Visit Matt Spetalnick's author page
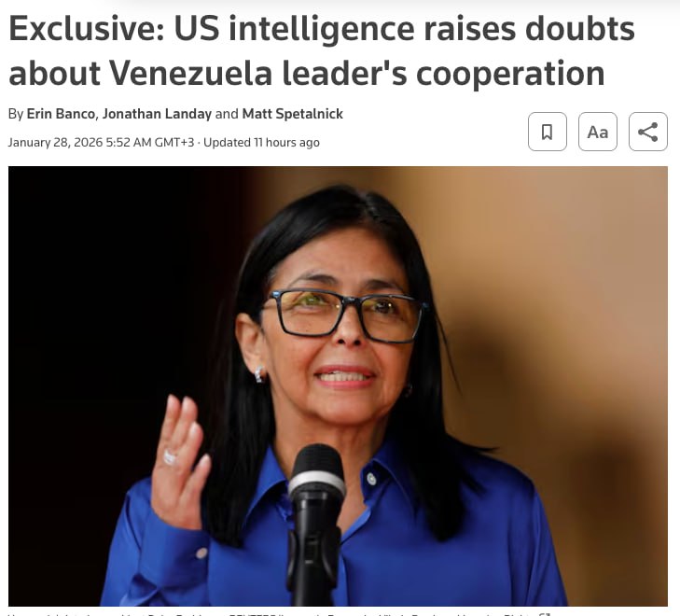Image resolution: width=680 pixels, height=616 pixels. [292, 114]
